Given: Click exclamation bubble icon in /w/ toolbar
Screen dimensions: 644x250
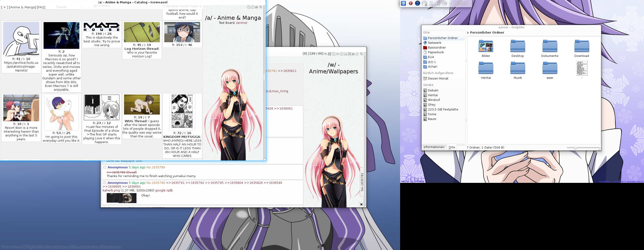Looking at the screenshot, I should coord(334,54).
